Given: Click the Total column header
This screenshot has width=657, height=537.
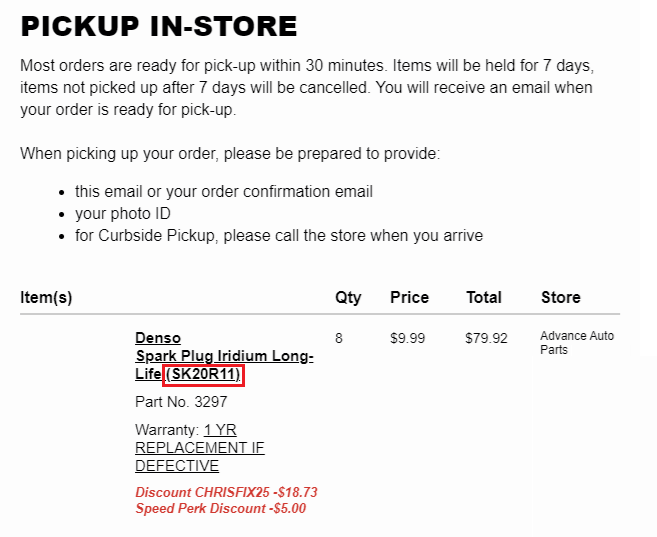Looking at the screenshot, I should coord(484,297).
